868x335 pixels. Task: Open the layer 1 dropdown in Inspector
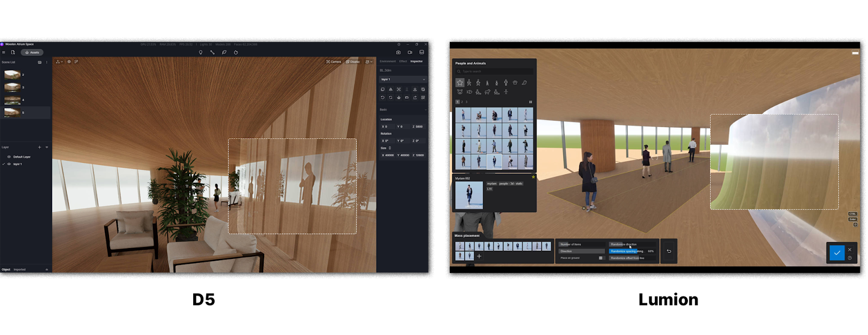coord(403,79)
